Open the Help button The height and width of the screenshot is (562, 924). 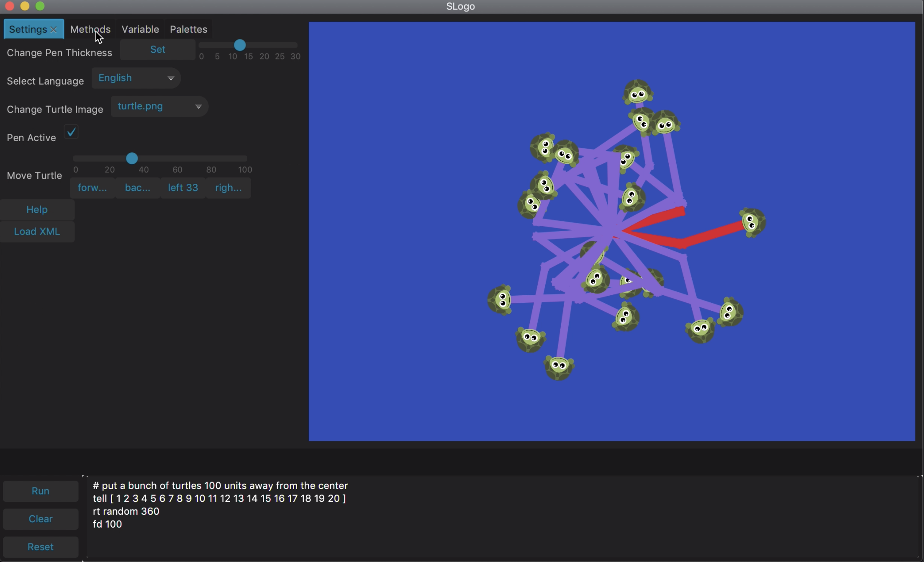coord(37,209)
